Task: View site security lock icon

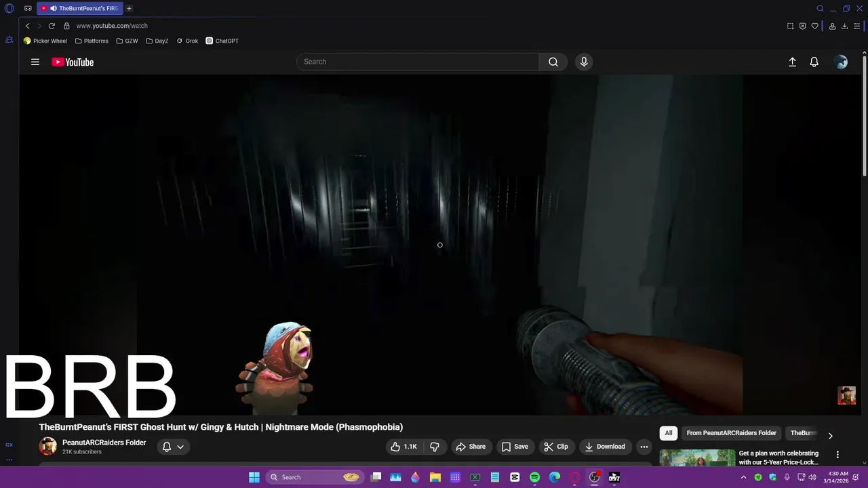Action: (66, 26)
